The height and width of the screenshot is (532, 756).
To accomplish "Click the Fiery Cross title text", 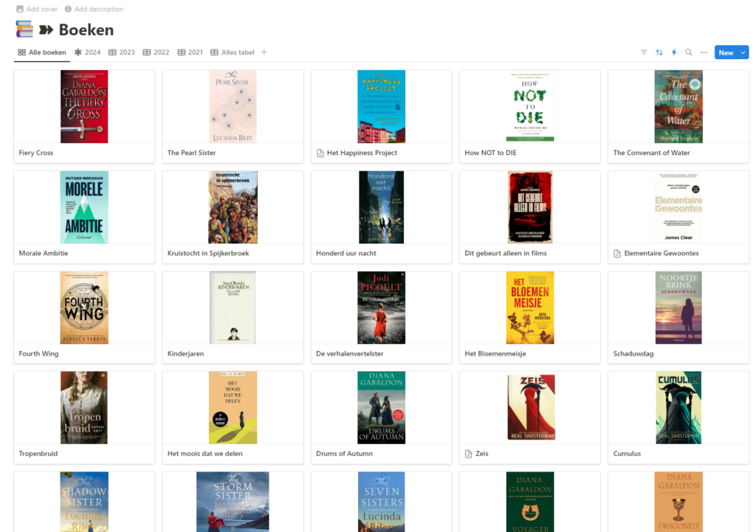I will pyautogui.click(x=36, y=153).
